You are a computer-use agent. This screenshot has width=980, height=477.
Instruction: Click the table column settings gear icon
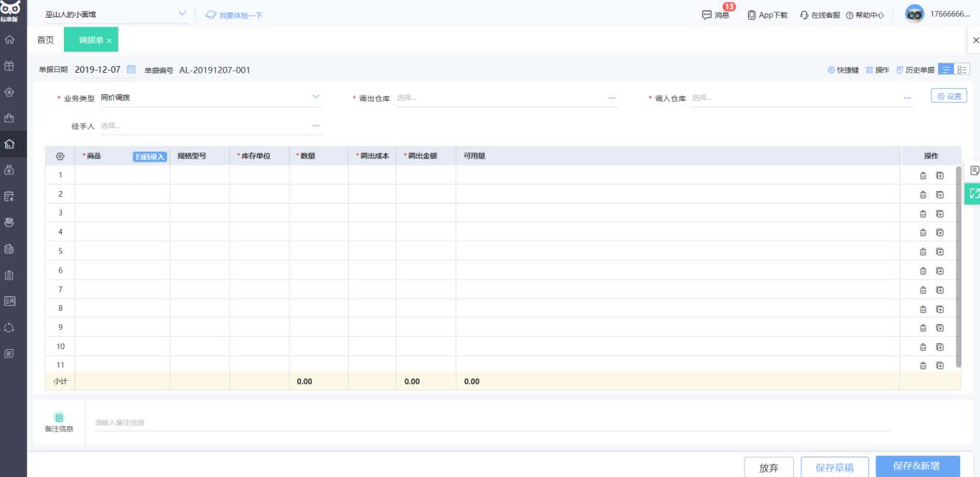(60, 157)
